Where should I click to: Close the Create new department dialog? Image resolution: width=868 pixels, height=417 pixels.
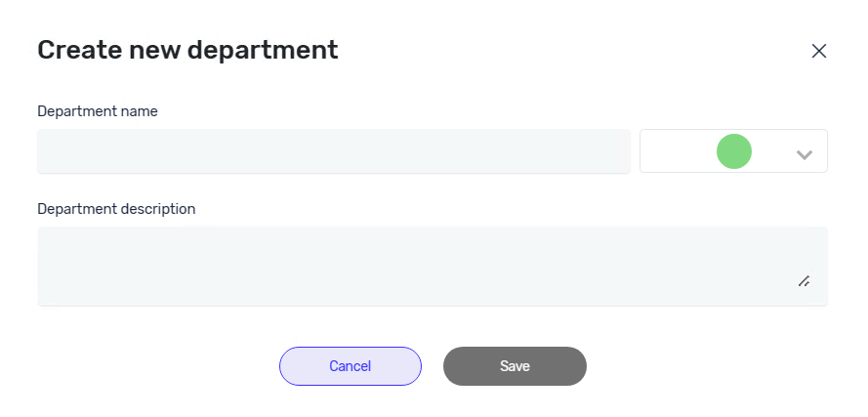pos(818,51)
